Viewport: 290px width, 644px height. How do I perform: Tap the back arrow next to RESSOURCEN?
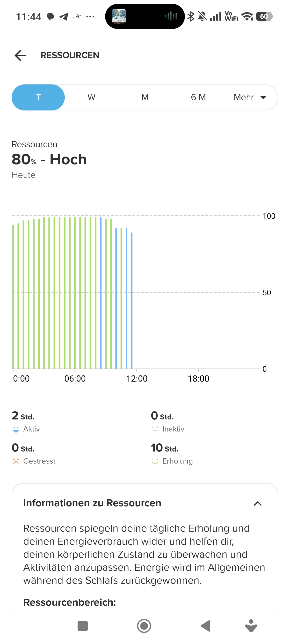point(21,55)
